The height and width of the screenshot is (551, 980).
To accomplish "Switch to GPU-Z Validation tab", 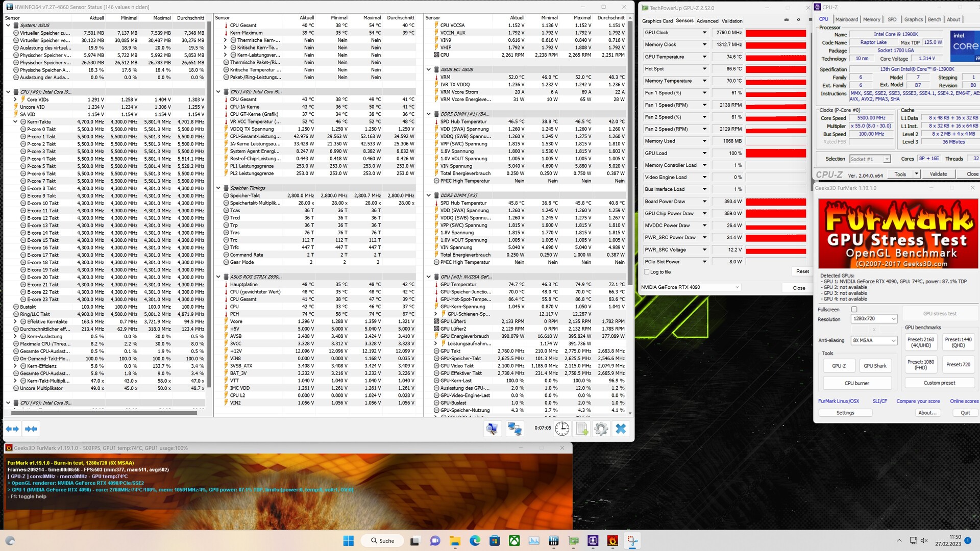I will tap(732, 21).
